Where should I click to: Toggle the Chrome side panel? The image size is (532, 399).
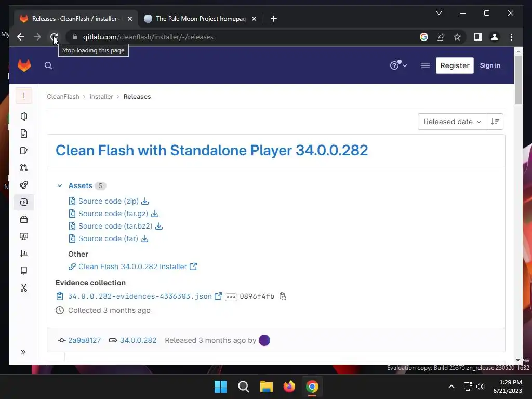478,37
